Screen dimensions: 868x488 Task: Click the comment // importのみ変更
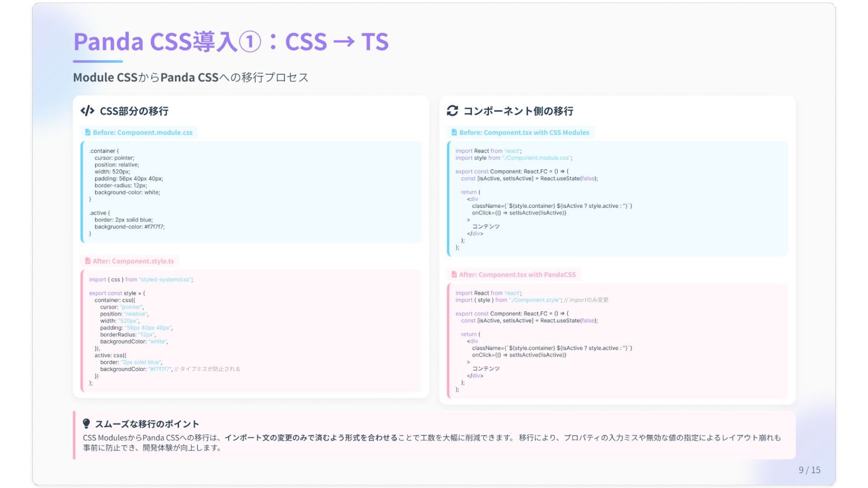587,300
